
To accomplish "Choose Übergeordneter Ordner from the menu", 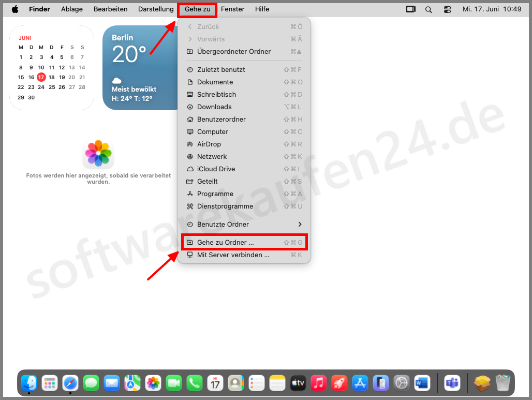I will coord(244,52).
